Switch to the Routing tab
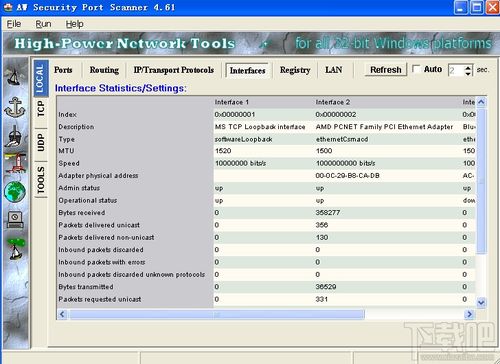The width and height of the screenshot is (500, 364). (x=104, y=70)
